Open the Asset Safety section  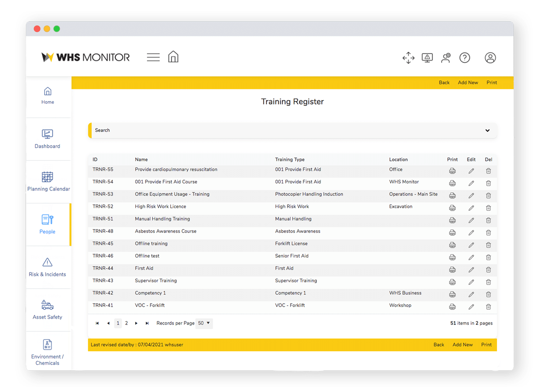coord(47,310)
